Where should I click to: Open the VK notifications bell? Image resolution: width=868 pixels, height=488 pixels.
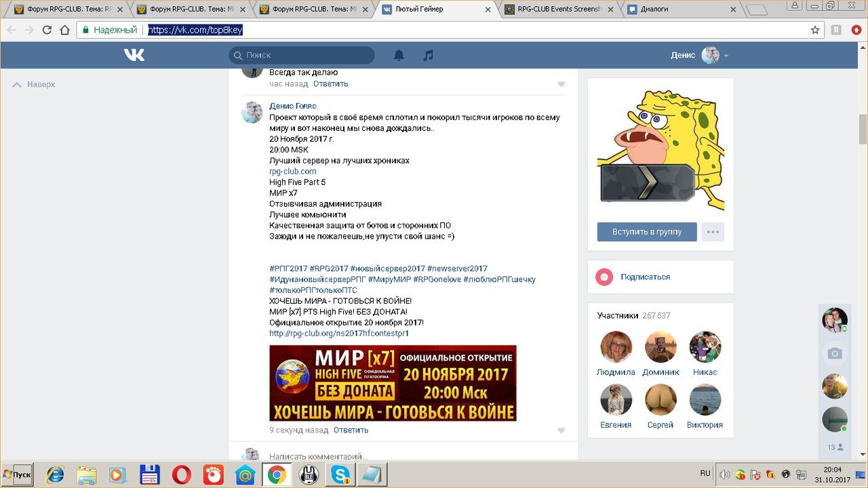[x=399, y=56]
